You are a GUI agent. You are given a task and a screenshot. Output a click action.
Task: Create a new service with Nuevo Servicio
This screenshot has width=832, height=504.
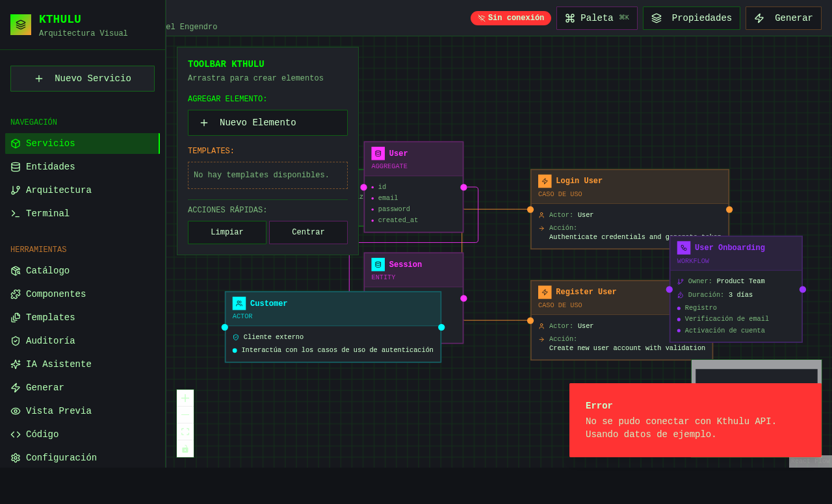click(83, 79)
